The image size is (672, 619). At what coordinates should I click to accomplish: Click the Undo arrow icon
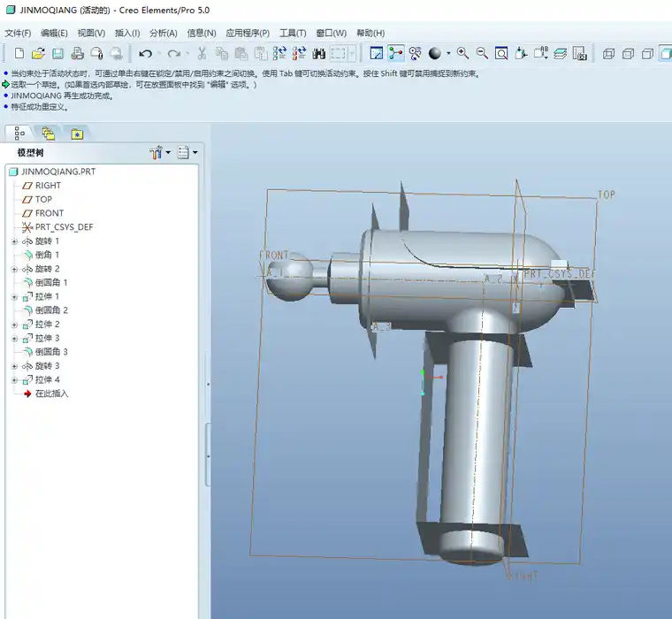point(146,54)
